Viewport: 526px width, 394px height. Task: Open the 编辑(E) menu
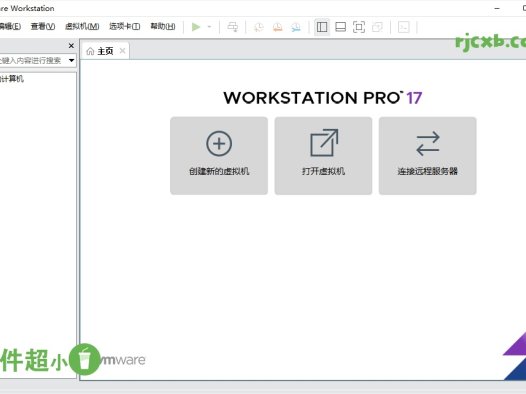coord(10,26)
